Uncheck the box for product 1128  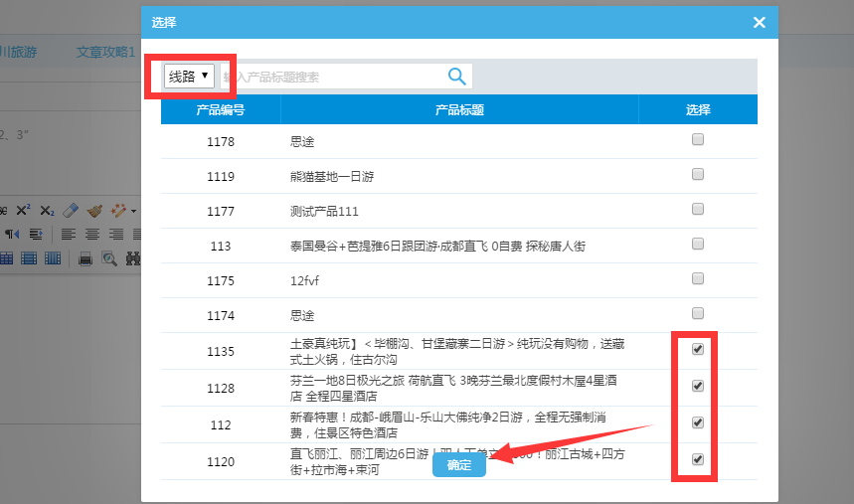tap(698, 386)
